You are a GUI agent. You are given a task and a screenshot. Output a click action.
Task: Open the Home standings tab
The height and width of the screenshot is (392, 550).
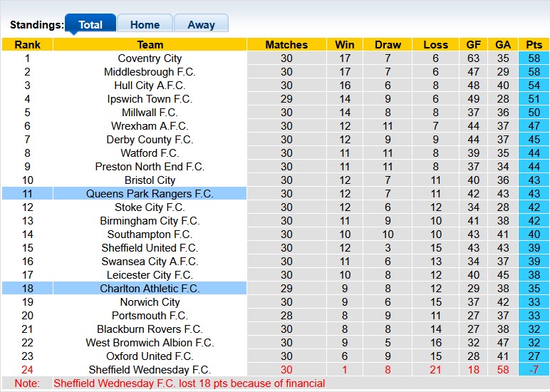click(x=145, y=24)
